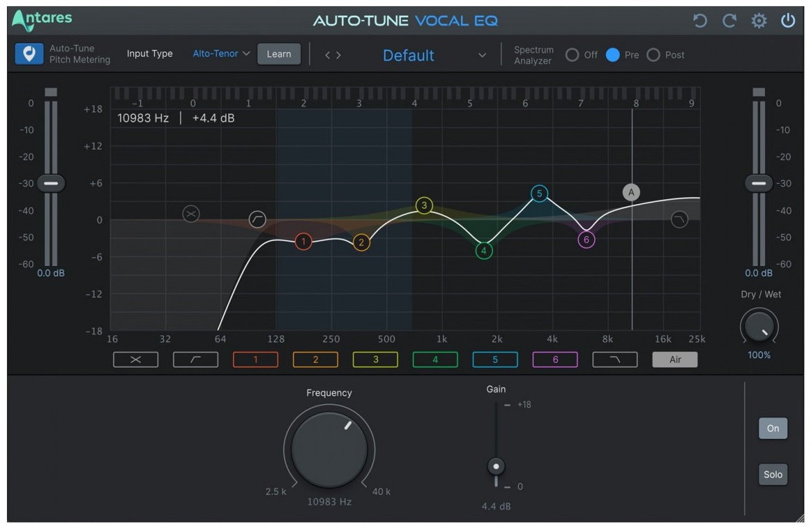812x528 pixels.
Task: Click the 100% Dry/Wet value
Action: tap(759, 355)
